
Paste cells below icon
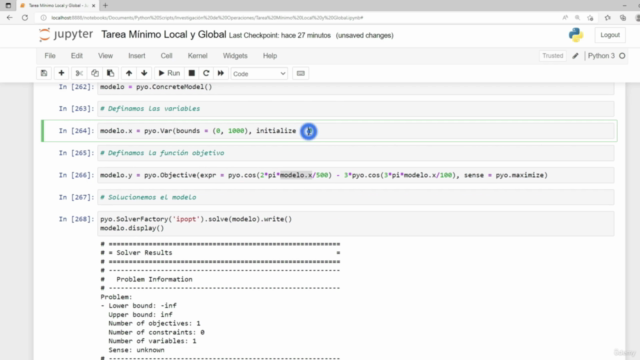110,73
